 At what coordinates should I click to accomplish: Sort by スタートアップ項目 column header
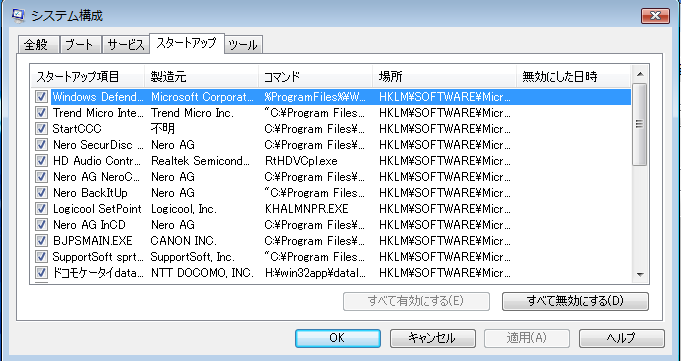tap(88, 77)
